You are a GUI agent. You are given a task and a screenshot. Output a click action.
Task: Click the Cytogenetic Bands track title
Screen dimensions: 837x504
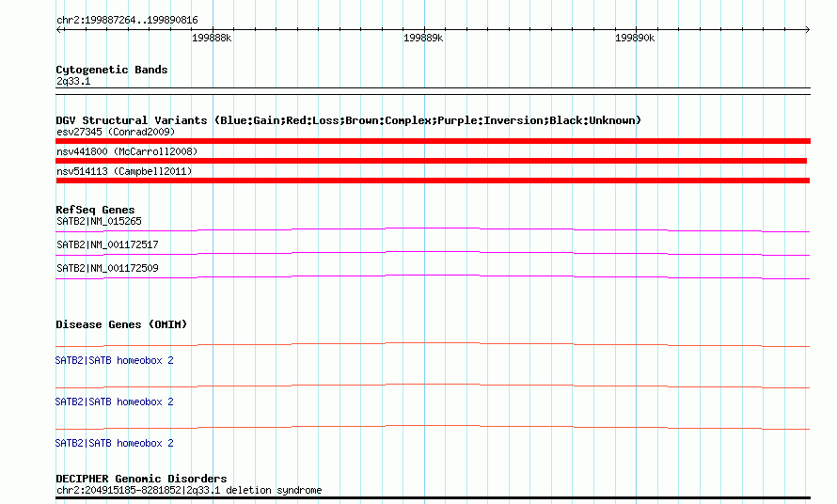[x=112, y=70]
